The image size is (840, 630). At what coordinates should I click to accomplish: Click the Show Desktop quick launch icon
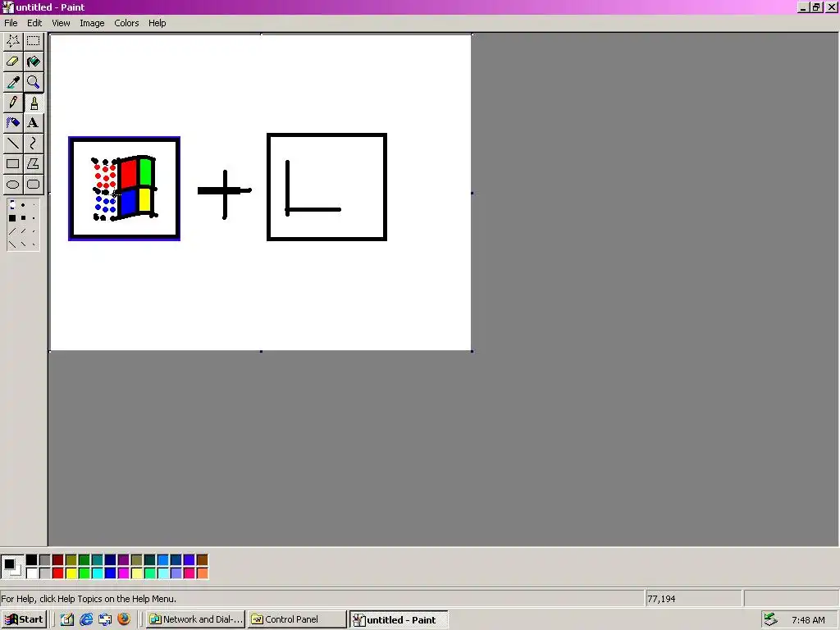67,619
